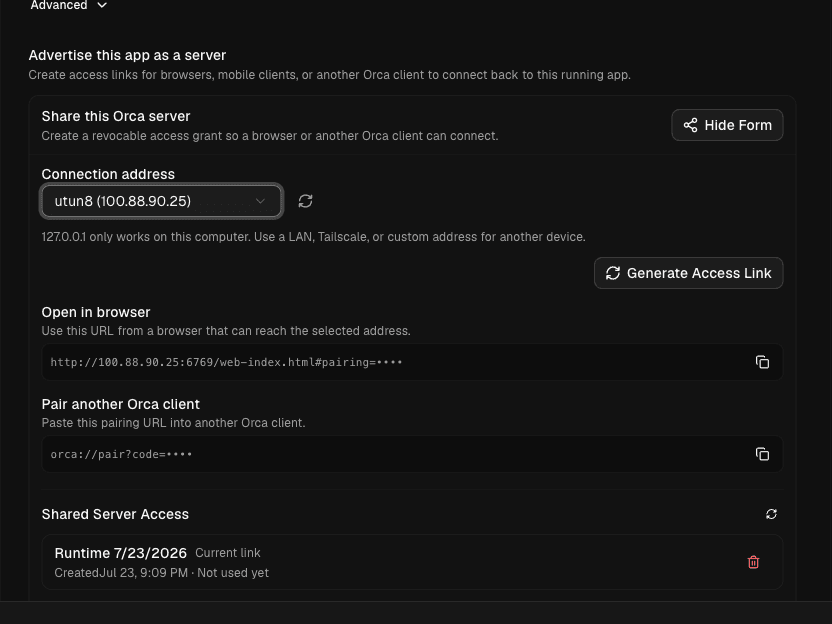Viewport: 832px width, 624px height.
Task: Click the Advanced section label
Action: point(59,5)
